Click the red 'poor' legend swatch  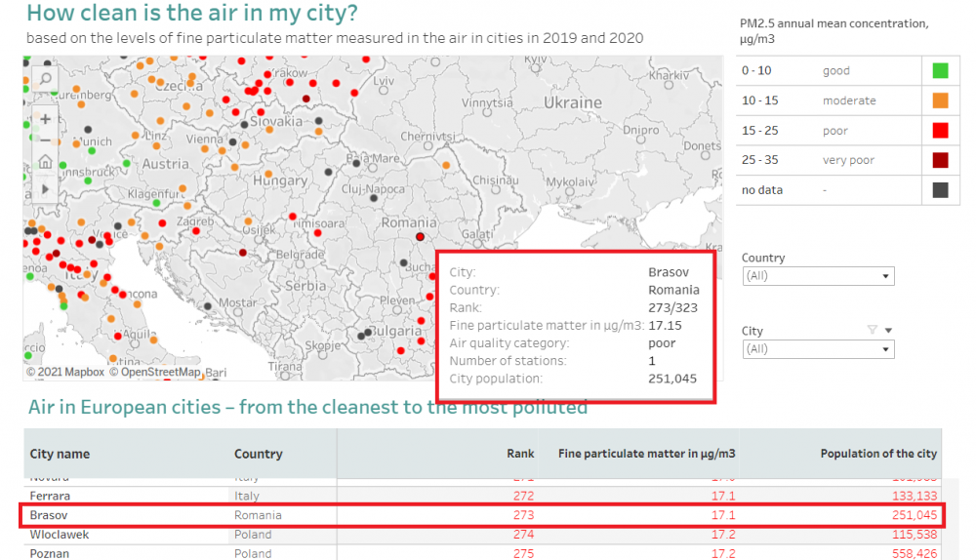point(940,131)
